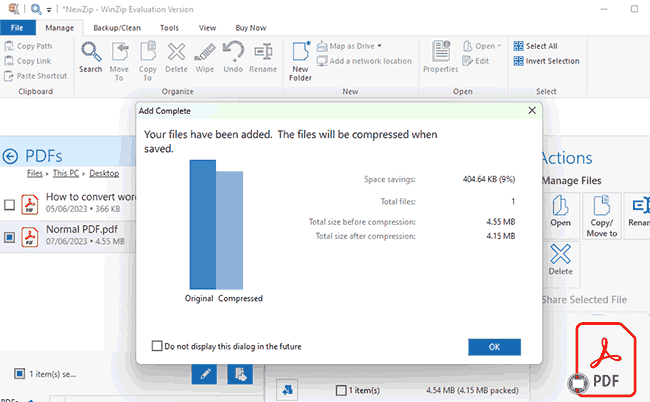
Task: Click the WinZip app icon in title bar
Action: pyautogui.click(x=14, y=8)
